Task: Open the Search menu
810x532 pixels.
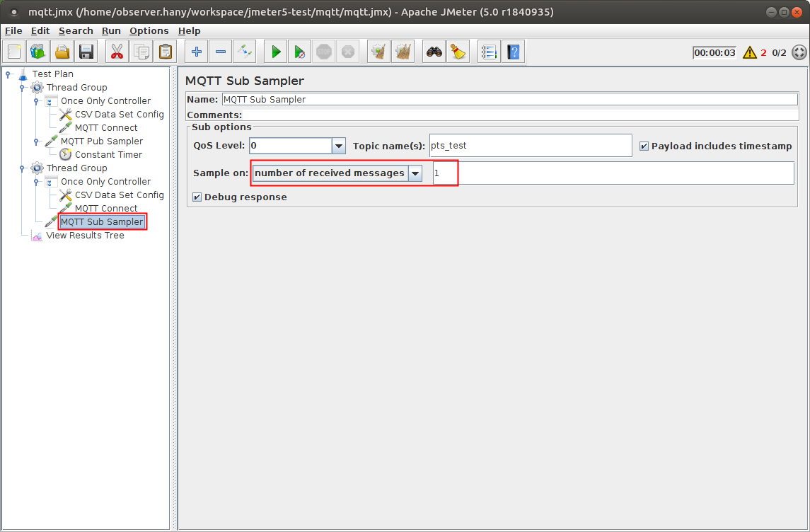Action: [76, 31]
